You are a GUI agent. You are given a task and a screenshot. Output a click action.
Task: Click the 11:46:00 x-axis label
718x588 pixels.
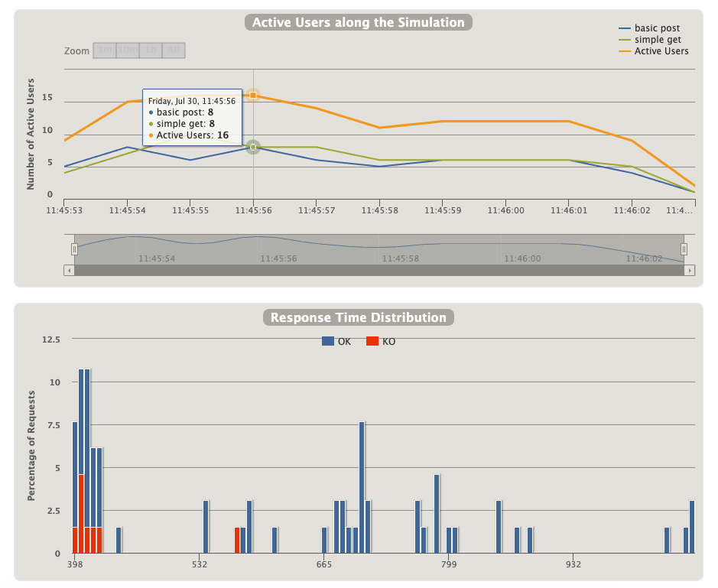505,210
